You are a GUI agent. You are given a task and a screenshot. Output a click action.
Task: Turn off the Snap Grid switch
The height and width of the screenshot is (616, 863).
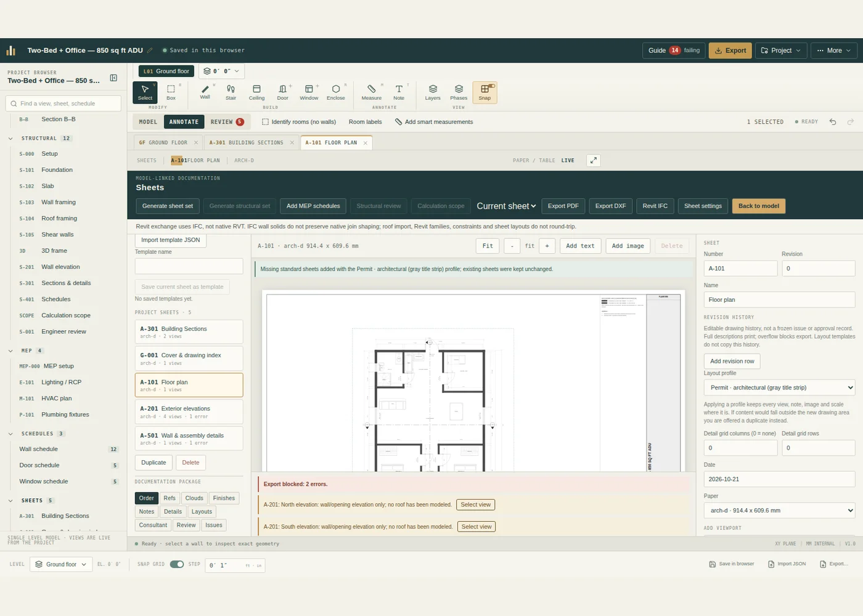pos(177,564)
